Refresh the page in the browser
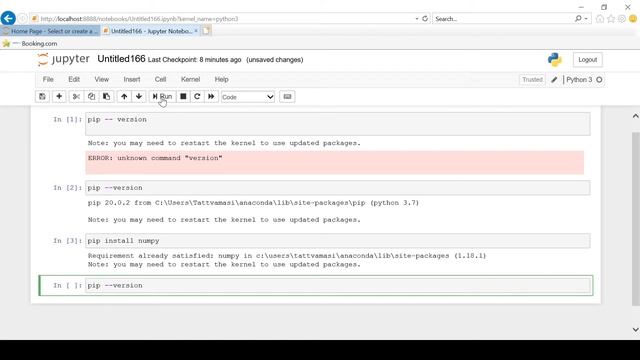640x360 pixels. coord(425,18)
